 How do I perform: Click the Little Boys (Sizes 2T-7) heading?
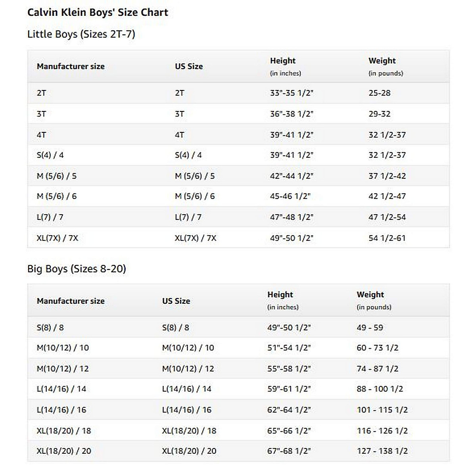coord(81,34)
